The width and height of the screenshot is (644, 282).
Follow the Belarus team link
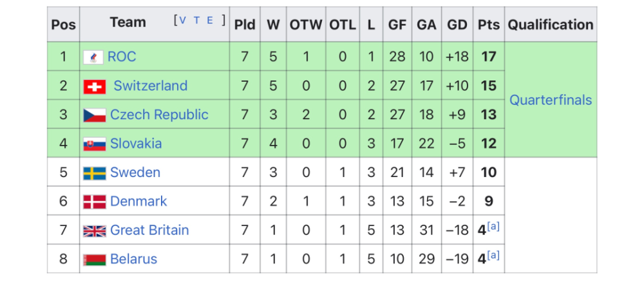click(133, 259)
